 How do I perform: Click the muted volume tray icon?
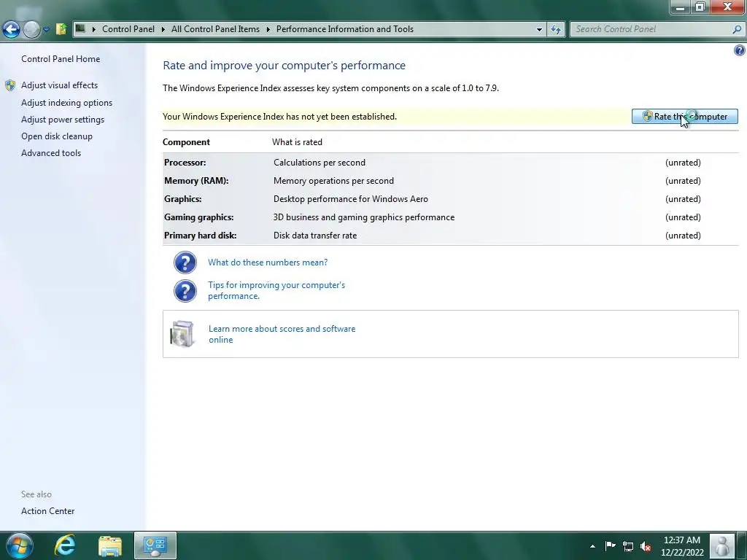pos(646,546)
